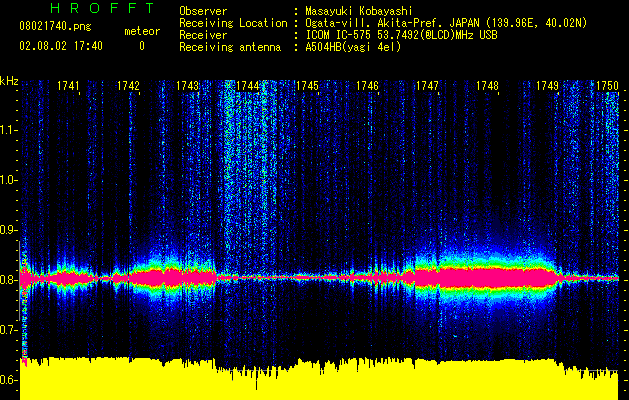The image size is (629, 400).
Task: Click the HROFFT title text
Action: pyautogui.click(x=103, y=8)
